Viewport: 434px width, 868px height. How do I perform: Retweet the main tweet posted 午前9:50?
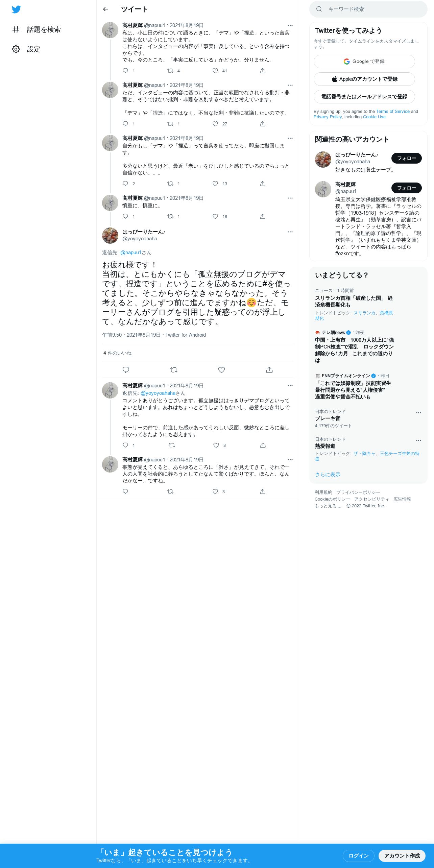174,370
